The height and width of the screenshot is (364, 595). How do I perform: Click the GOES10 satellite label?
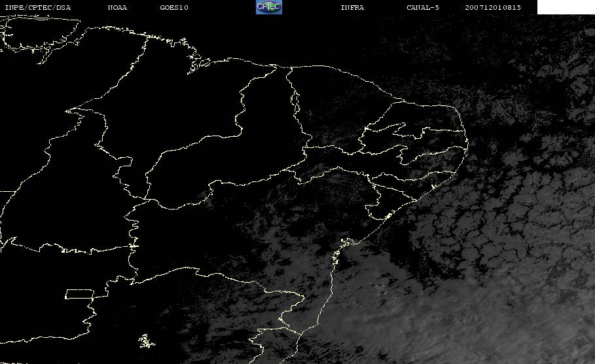tap(174, 8)
